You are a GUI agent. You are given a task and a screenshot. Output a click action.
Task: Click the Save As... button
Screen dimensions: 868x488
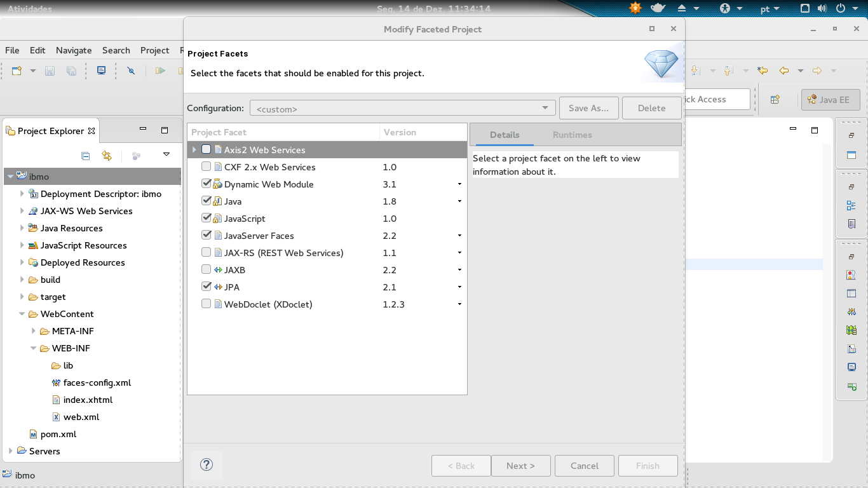click(588, 108)
